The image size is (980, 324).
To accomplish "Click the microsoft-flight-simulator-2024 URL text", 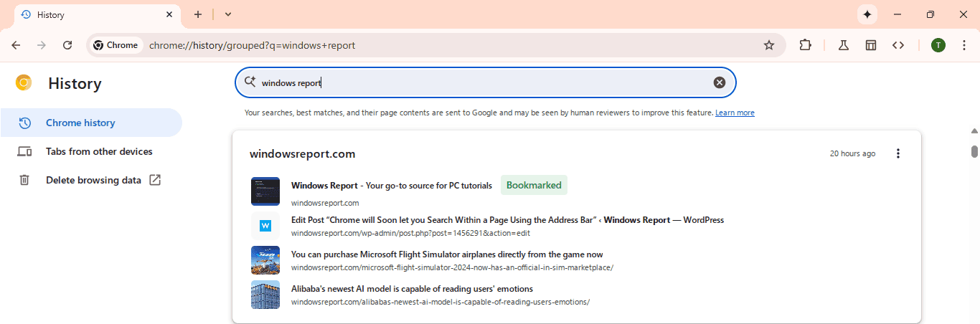I will pyautogui.click(x=452, y=267).
